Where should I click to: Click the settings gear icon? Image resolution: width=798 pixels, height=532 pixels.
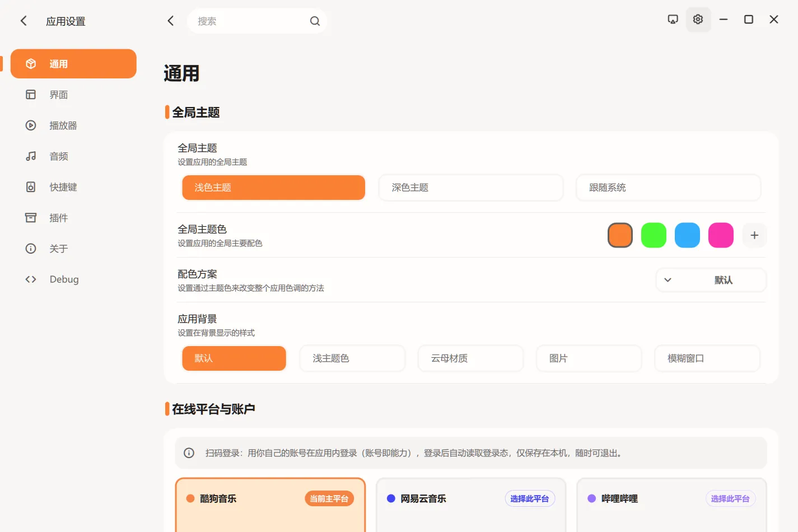pos(698,20)
